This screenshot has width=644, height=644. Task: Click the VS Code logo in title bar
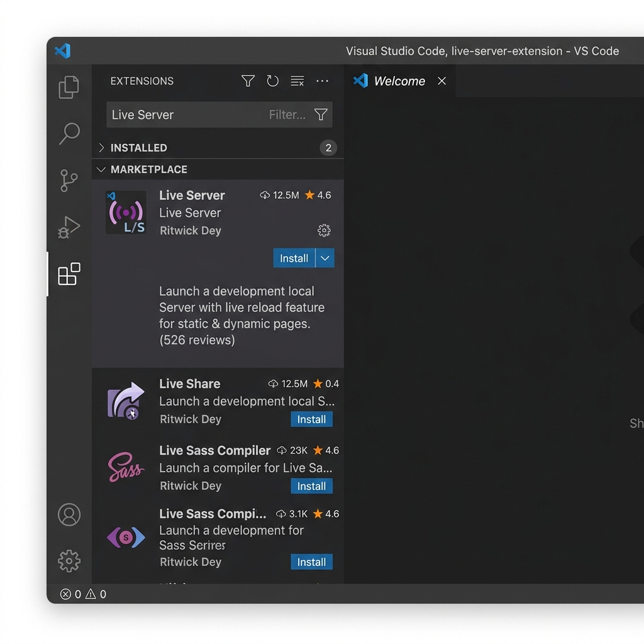[x=63, y=51]
